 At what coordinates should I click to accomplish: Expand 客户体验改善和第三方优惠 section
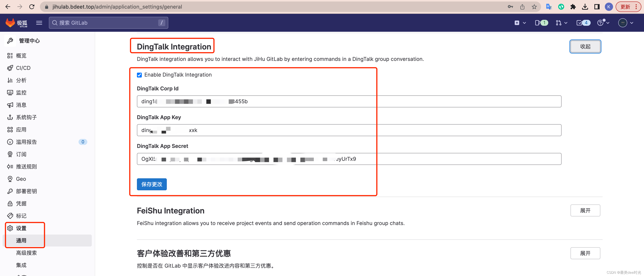point(585,253)
